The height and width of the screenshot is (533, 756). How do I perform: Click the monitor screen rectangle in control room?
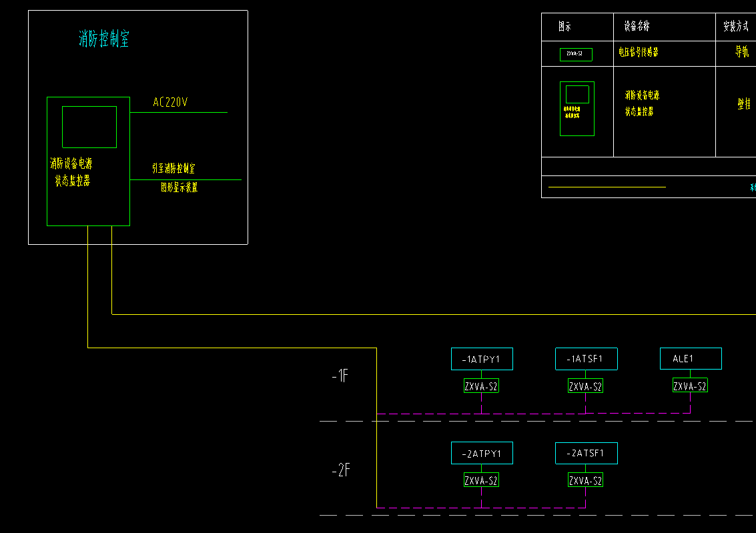tap(89, 127)
